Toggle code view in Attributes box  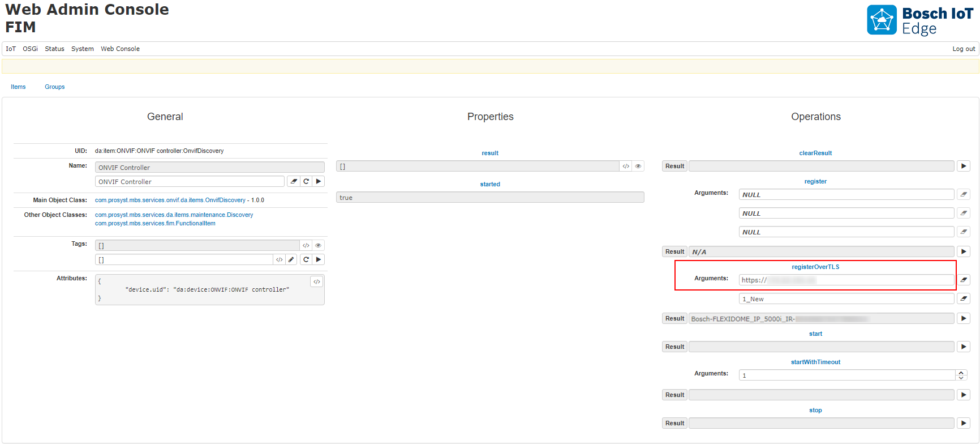coord(317,281)
